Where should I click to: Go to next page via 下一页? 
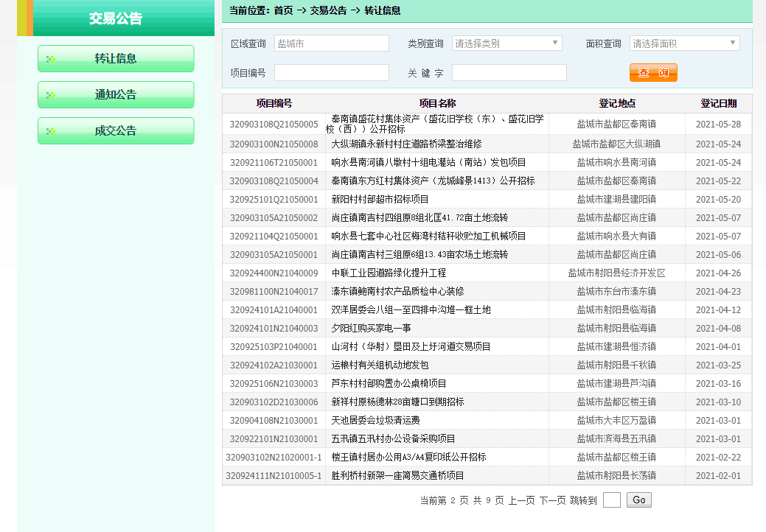coord(552,500)
